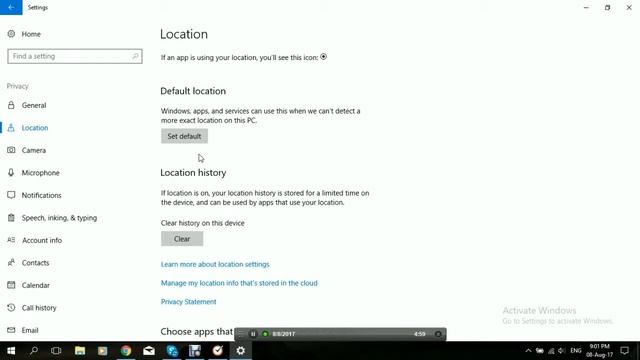The image size is (640, 360).
Task: Click the Camera sidebar icon
Action: (x=11, y=150)
